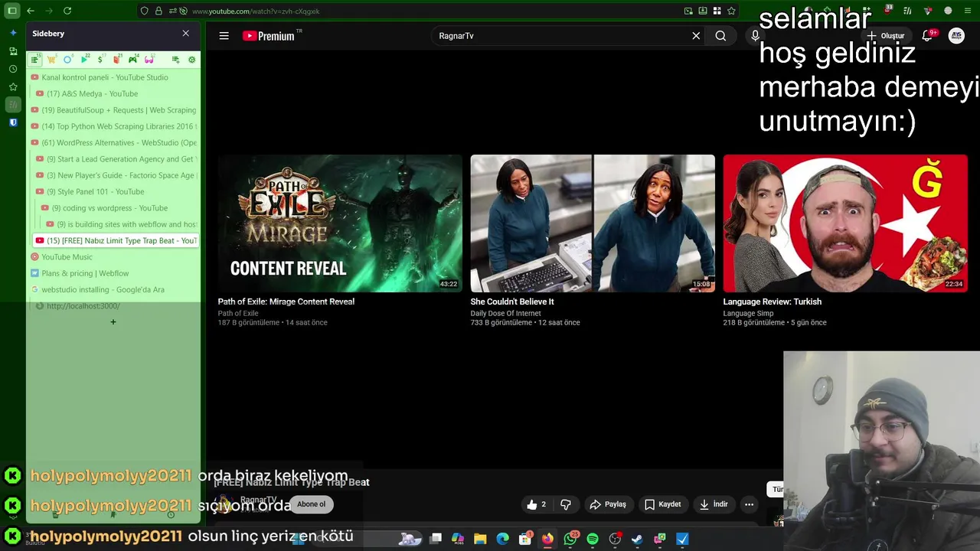
Task: Visit the Daily Dose Of Internet channel
Action: tap(506, 313)
